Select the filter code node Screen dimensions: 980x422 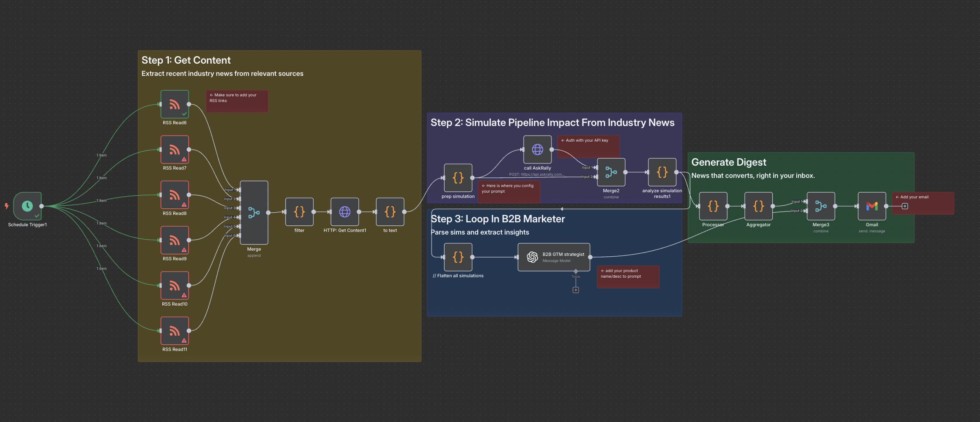pos(299,212)
